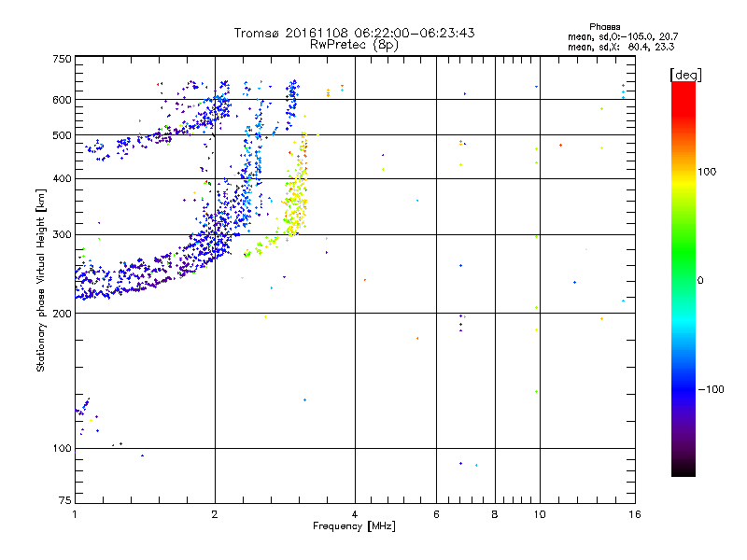Click the y-axis tick label "400"

click(x=62, y=178)
